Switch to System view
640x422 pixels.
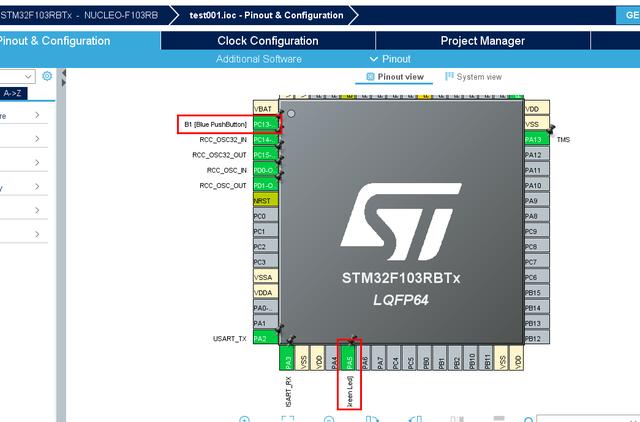click(x=473, y=77)
